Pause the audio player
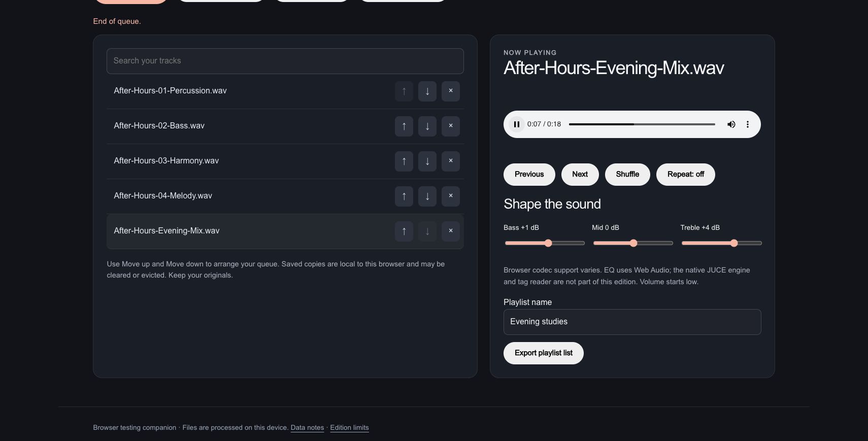The width and height of the screenshot is (868, 441). click(516, 124)
